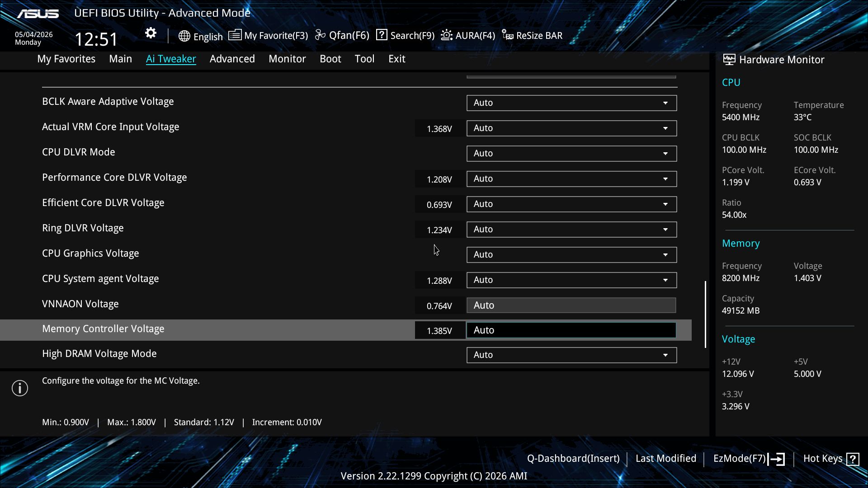868x488 pixels.
Task: Click the EzMode exit arrow icon
Action: 776,459
